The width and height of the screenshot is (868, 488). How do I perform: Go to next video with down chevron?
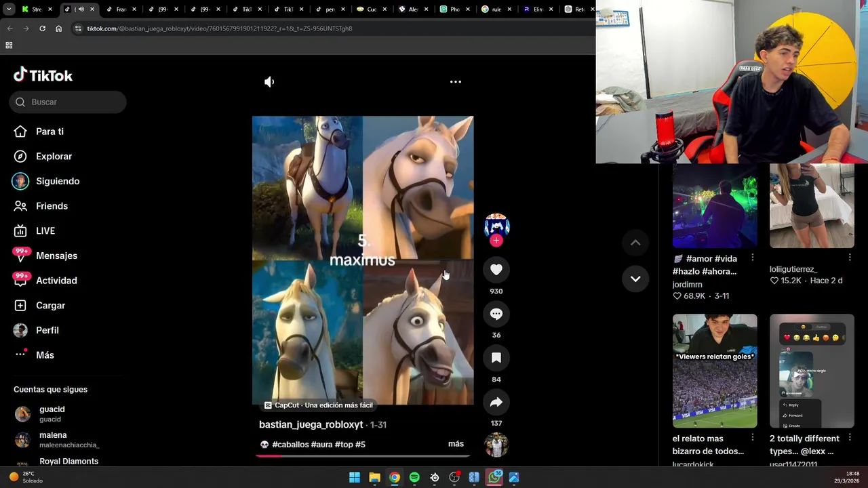[x=635, y=279]
